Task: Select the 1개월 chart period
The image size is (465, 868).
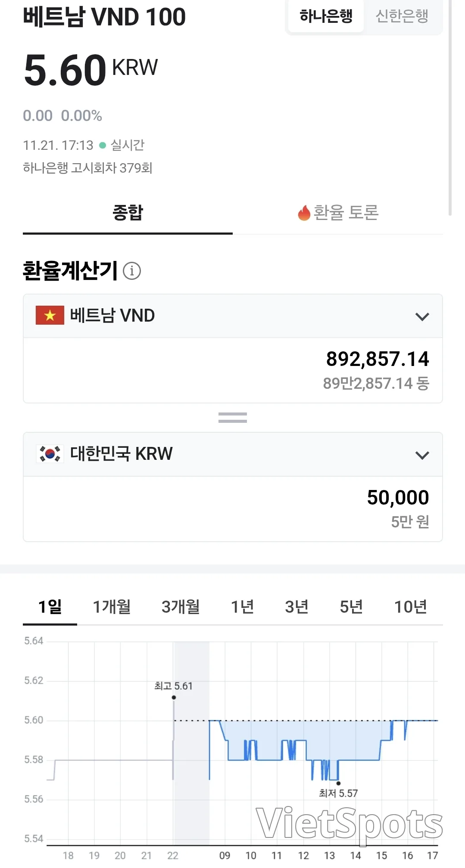Action: point(112,607)
